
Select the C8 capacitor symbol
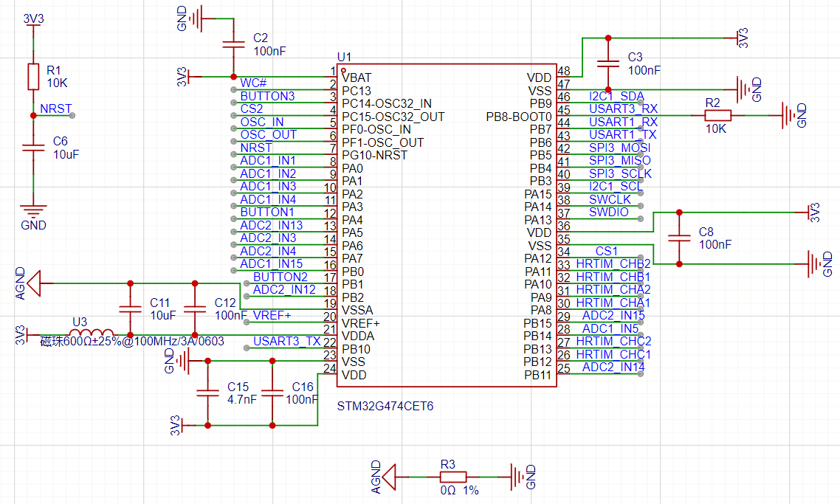coord(679,238)
